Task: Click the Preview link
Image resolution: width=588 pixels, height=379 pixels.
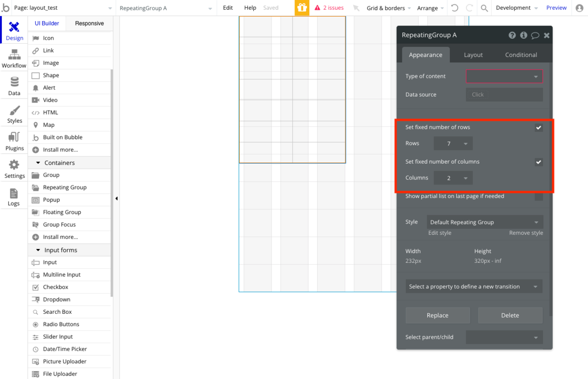Action: point(556,8)
